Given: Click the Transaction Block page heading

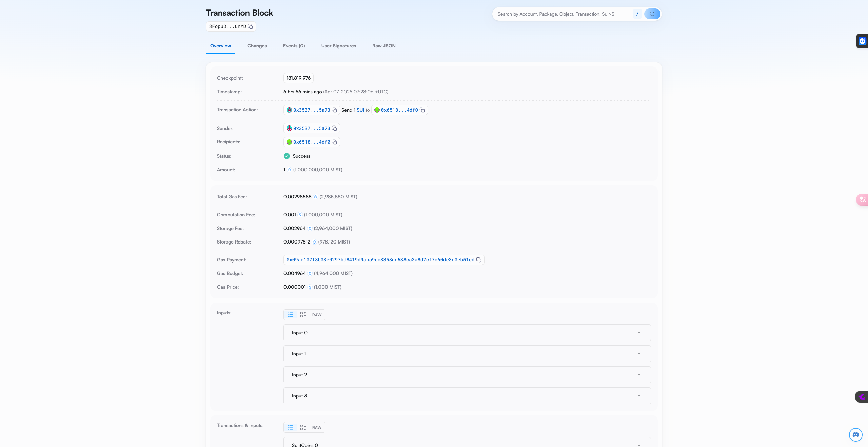Looking at the screenshot, I should coord(239,13).
